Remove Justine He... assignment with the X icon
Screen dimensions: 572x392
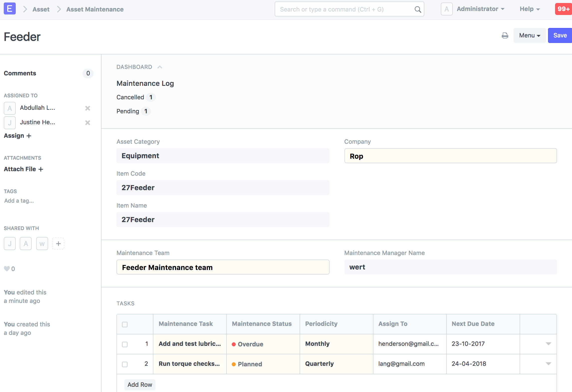coord(88,123)
